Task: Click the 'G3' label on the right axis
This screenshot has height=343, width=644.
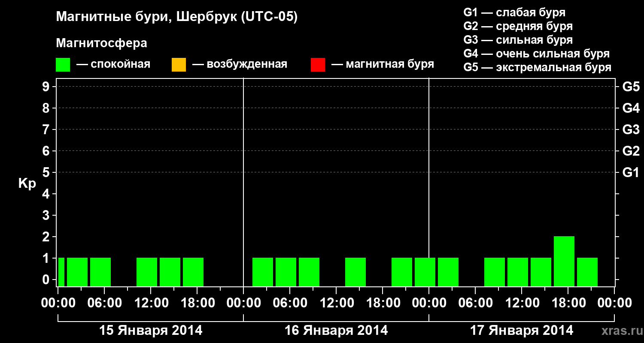Action: 631,130
